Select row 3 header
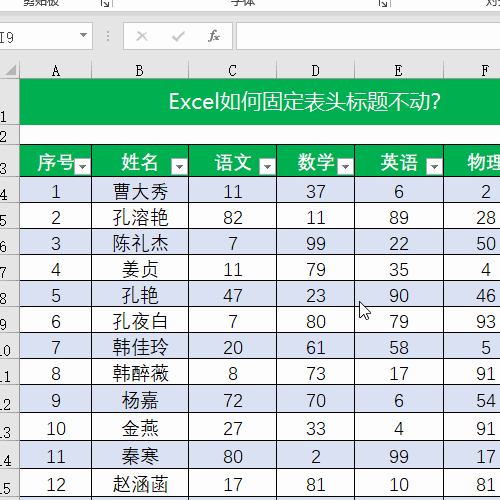 (9, 161)
